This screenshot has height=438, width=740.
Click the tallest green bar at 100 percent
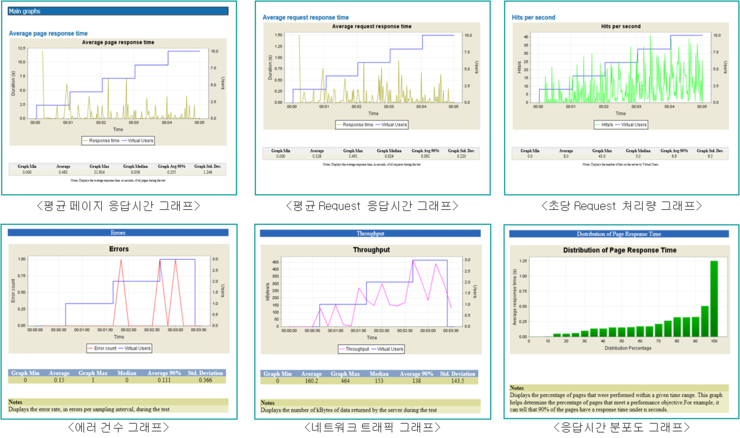point(714,298)
